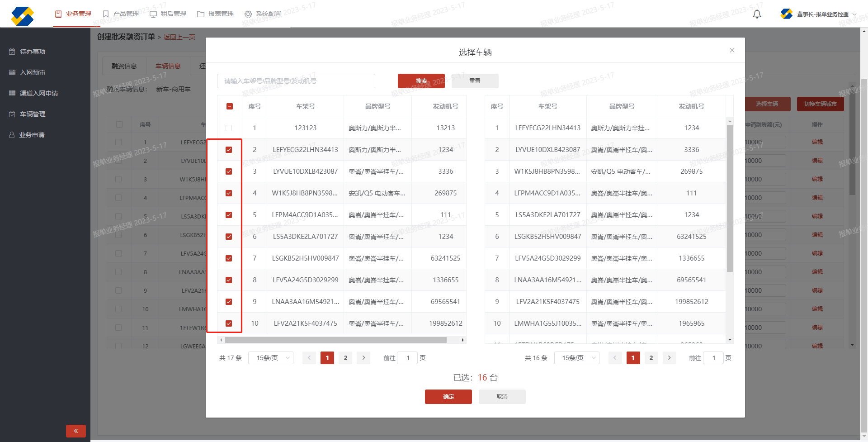The width and height of the screenshot is (868, 442).
Task: Open left table 15条/页 page size dropdown
Action: coord(271,358)
